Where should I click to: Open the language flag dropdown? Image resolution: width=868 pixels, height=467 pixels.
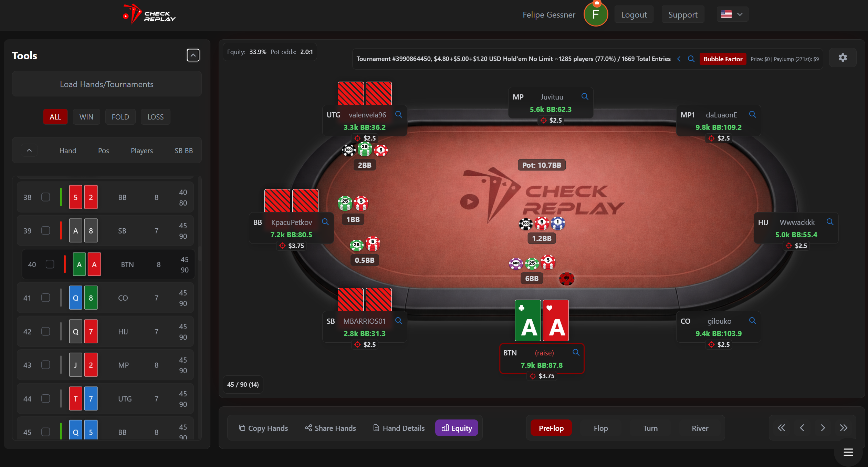[x=732, y=14]
